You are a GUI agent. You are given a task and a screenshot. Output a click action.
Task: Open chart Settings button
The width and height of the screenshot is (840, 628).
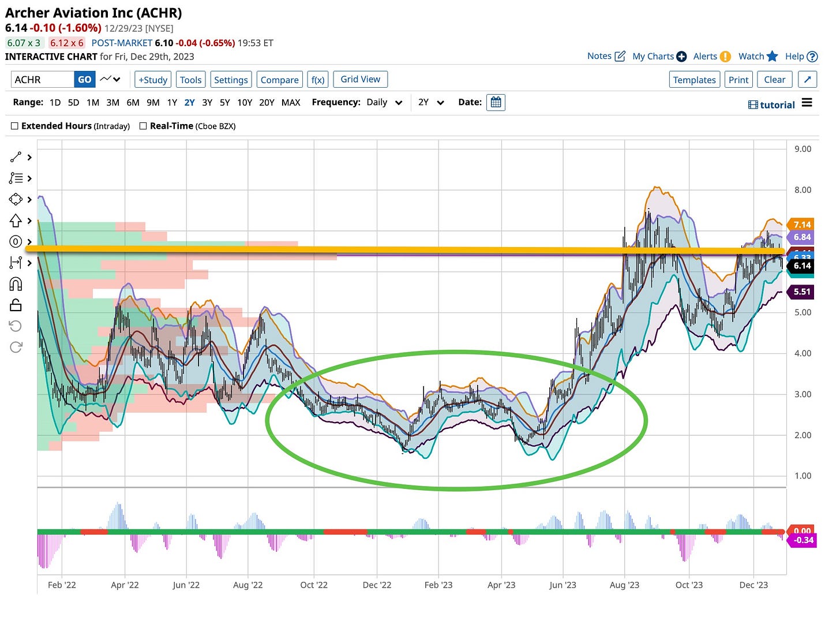[x=231, y=80]
